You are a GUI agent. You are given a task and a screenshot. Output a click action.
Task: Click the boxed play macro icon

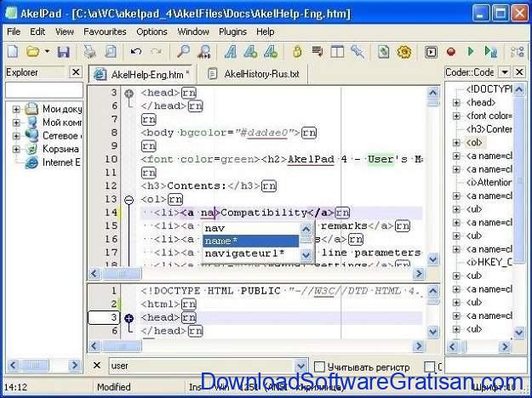[431, 52]
